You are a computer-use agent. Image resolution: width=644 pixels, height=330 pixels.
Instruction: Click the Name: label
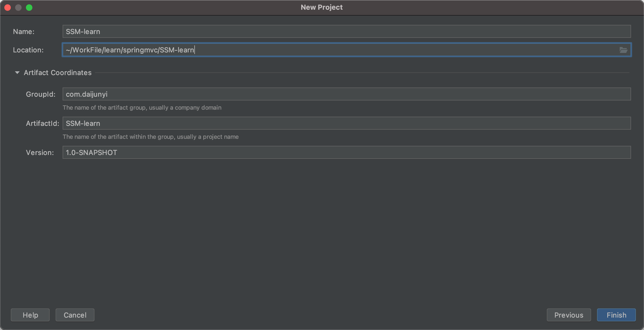[x=24, y=32]
